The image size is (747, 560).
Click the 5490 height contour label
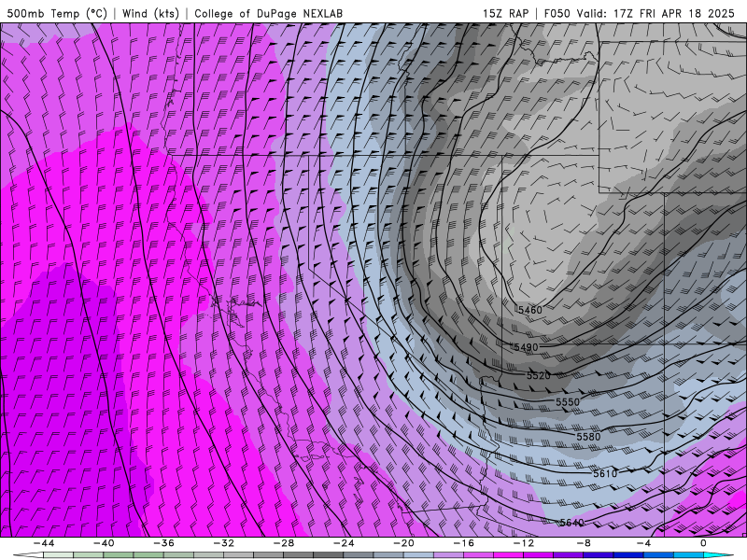click(526, 347)
